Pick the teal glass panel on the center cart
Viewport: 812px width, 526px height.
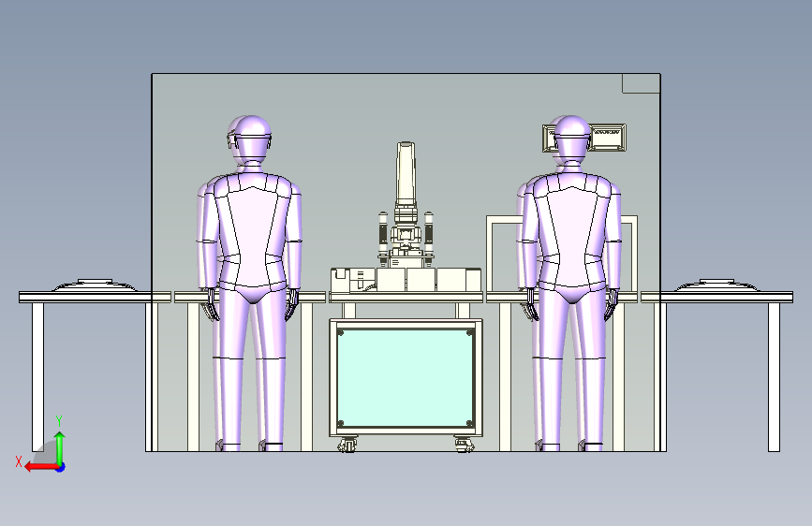point(406,377)
